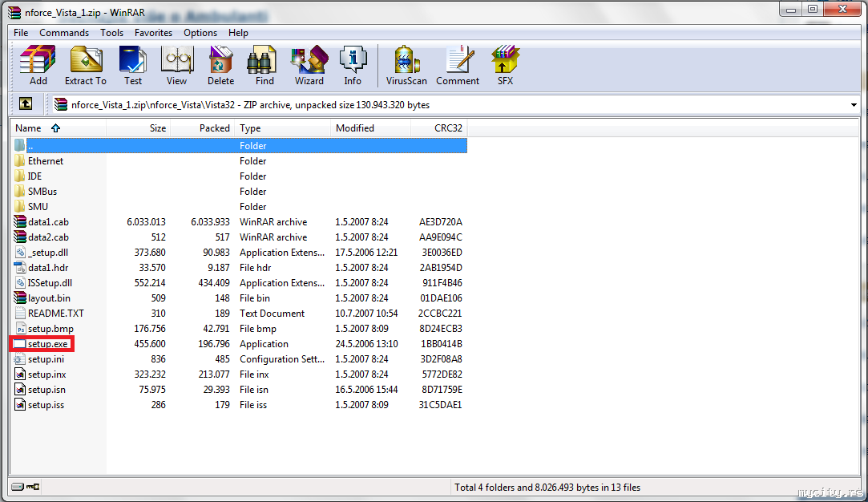Click the README.TXT file icon

[x=20, y=313]
